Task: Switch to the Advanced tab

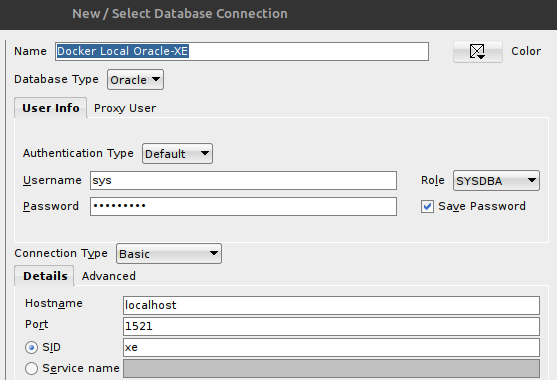Action: 109,276
